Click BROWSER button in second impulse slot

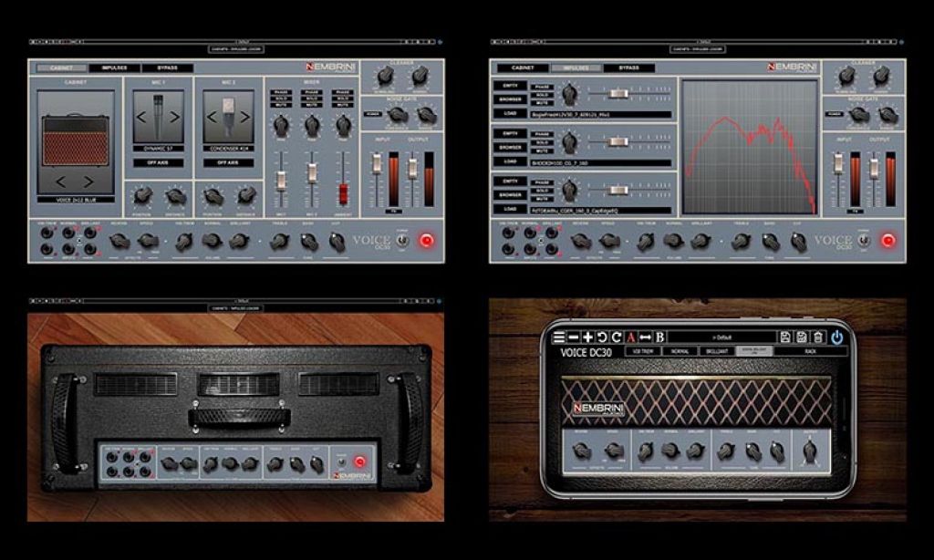[x=510, y=147]
